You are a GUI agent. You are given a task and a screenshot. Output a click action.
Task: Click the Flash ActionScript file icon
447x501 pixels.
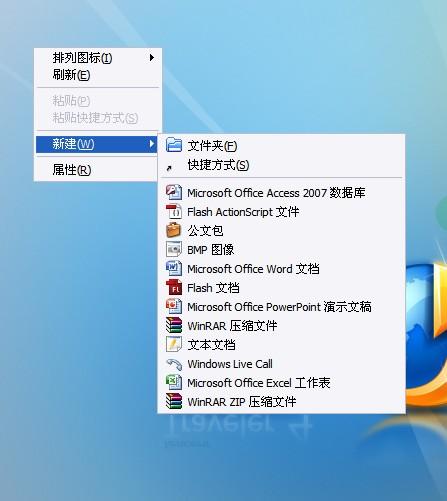174,211
